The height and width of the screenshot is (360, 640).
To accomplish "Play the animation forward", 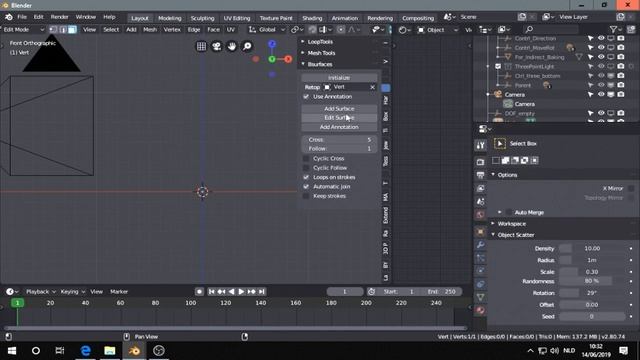I will pos(241,291).
